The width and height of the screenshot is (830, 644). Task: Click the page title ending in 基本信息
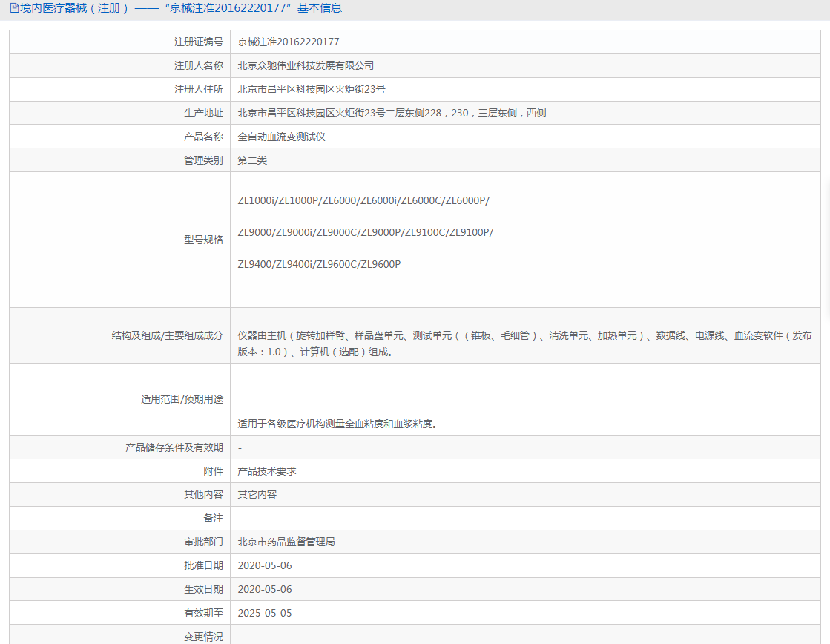181,8
